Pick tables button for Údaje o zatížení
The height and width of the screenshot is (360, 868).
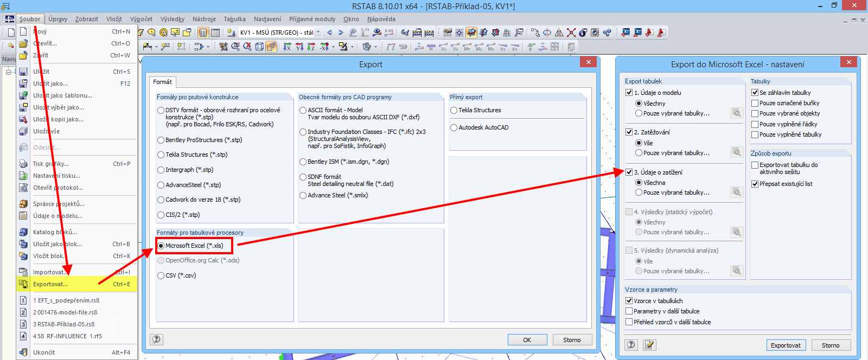tap(736, 192)
